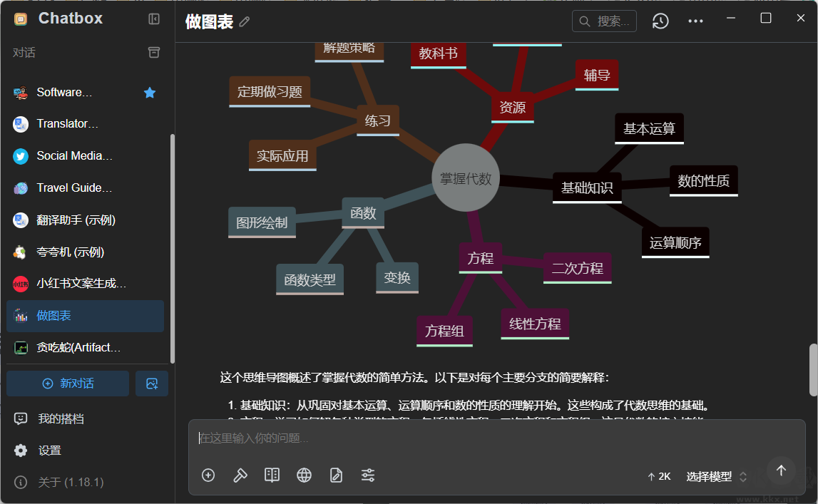
Task: Open the conversation history clock icon
Action: coord(660,21)
